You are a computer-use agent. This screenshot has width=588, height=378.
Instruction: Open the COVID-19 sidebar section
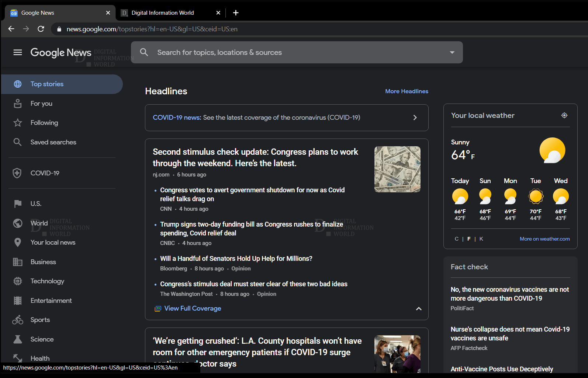45,173
